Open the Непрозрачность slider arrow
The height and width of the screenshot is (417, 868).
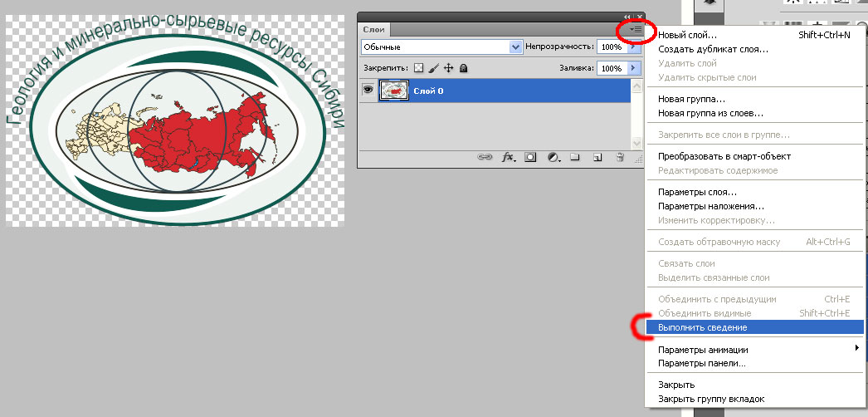635,47
